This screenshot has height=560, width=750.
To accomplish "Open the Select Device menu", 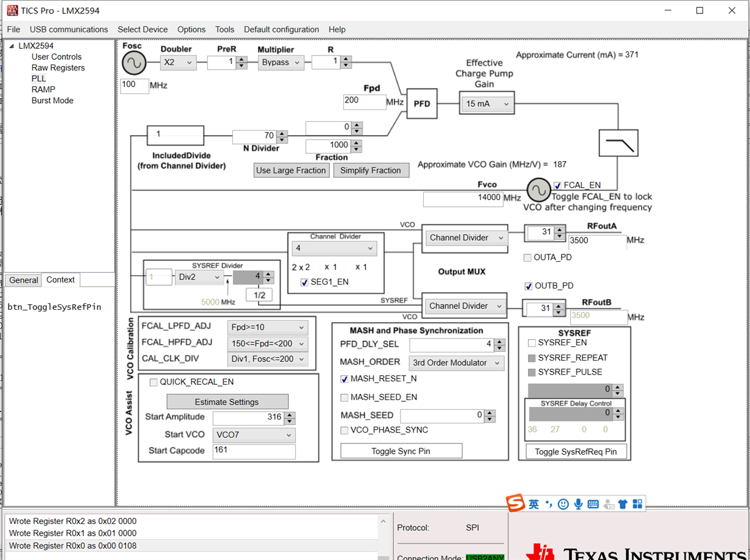I will pyautogui.click(x=143, y=29).
